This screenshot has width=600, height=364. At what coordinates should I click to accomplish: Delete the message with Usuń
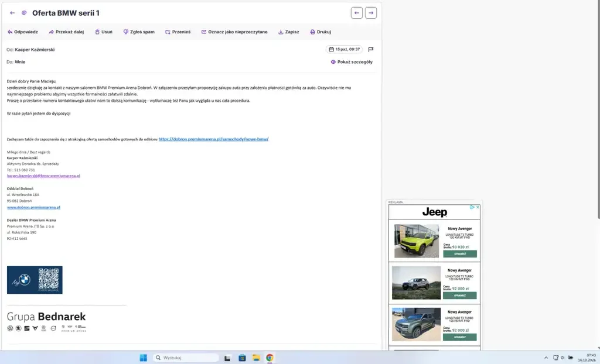[x=104, y=32]
